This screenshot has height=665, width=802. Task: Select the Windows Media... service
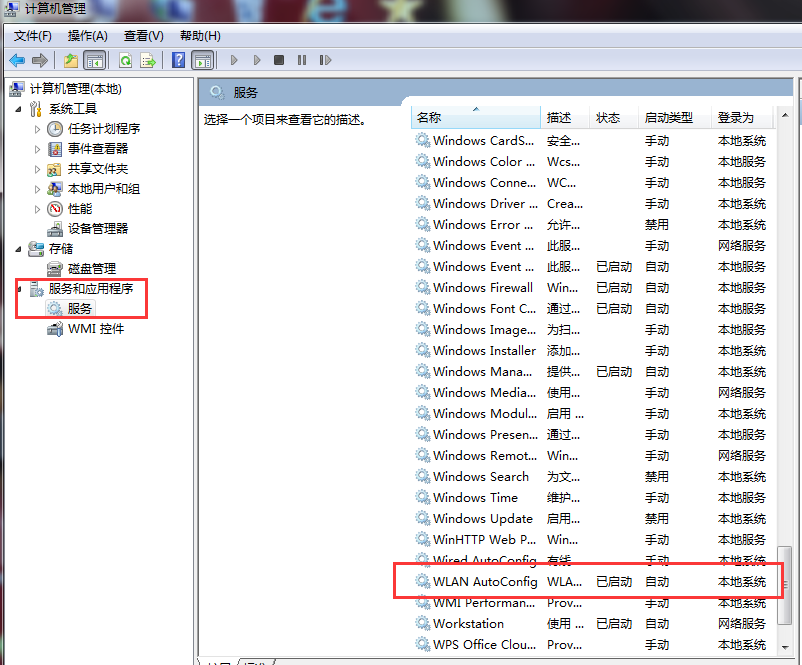(591, 392)
